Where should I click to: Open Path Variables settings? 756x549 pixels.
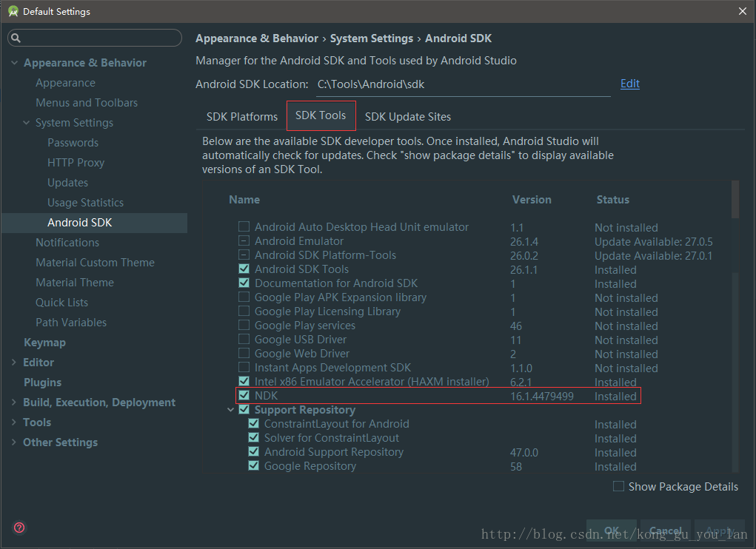coord(71,323)
